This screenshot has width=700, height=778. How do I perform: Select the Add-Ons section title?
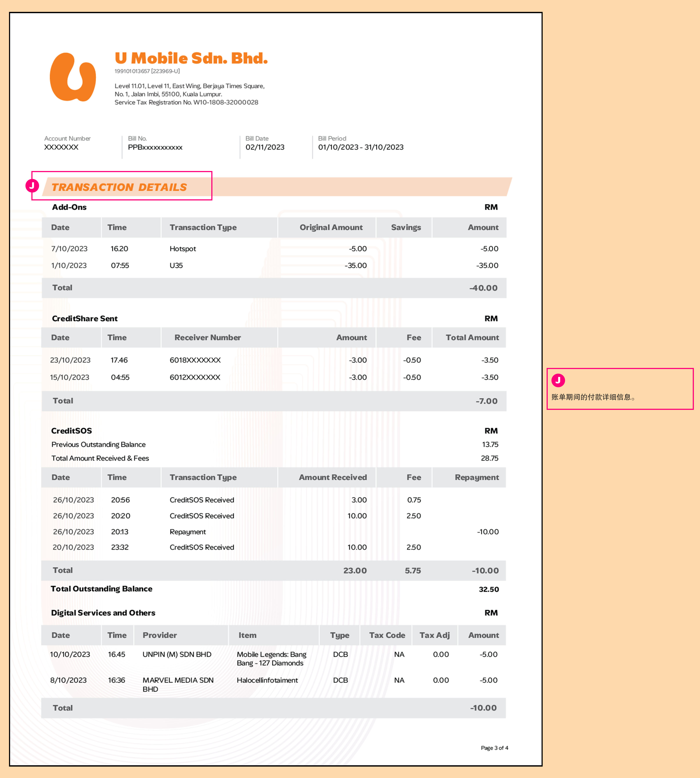pyautogui.click(x=69, y=207)
